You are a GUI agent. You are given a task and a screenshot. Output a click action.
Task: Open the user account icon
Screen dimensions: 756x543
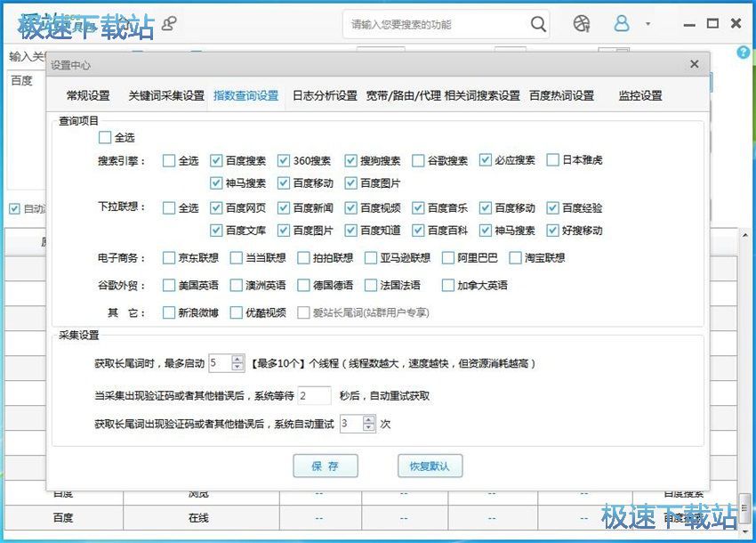[x=622, y=23]
